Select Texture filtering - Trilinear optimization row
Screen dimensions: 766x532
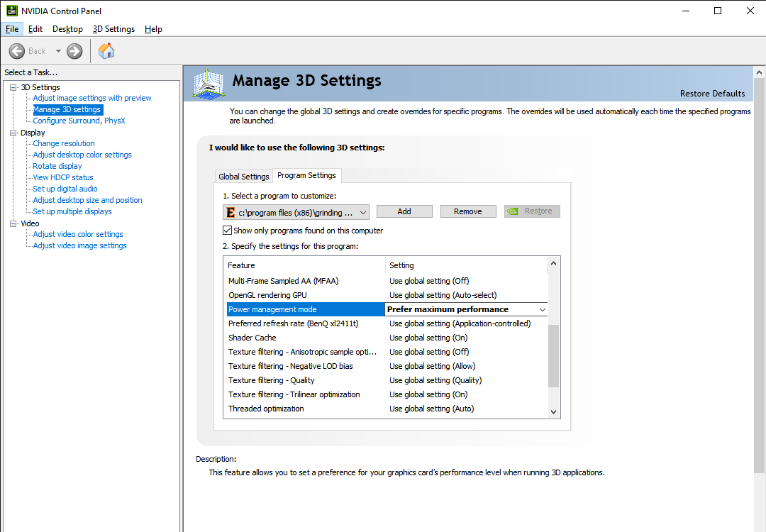pos(387,394)
